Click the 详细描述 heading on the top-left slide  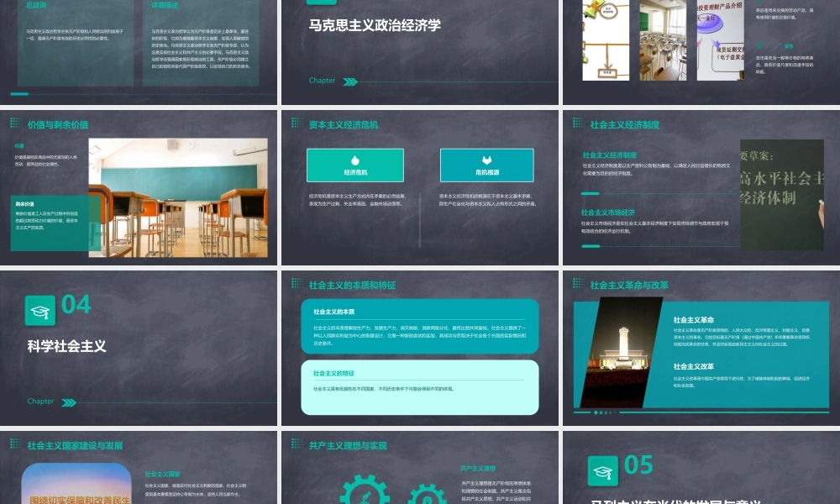(165, 5)
